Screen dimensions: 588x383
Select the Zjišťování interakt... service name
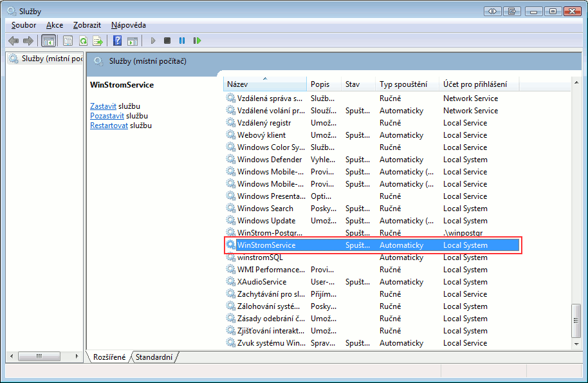[x=270, y=331]
